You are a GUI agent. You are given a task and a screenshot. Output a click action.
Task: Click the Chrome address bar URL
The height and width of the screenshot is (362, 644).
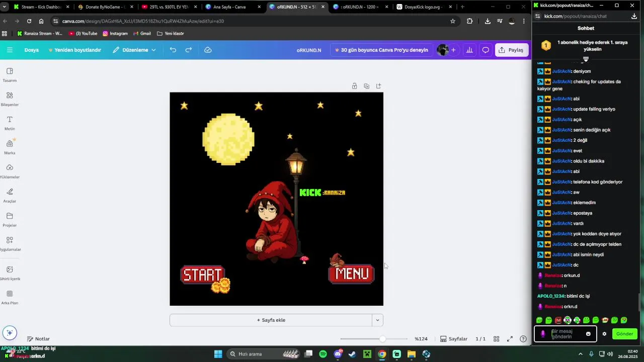(143, 21)
